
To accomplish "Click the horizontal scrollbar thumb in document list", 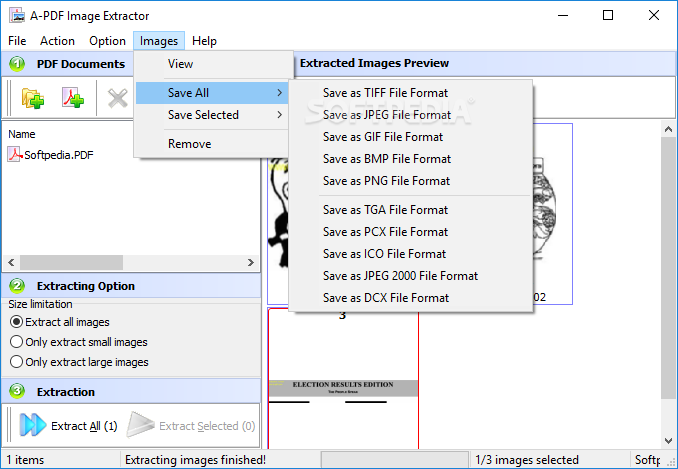I will click(71, 262).
